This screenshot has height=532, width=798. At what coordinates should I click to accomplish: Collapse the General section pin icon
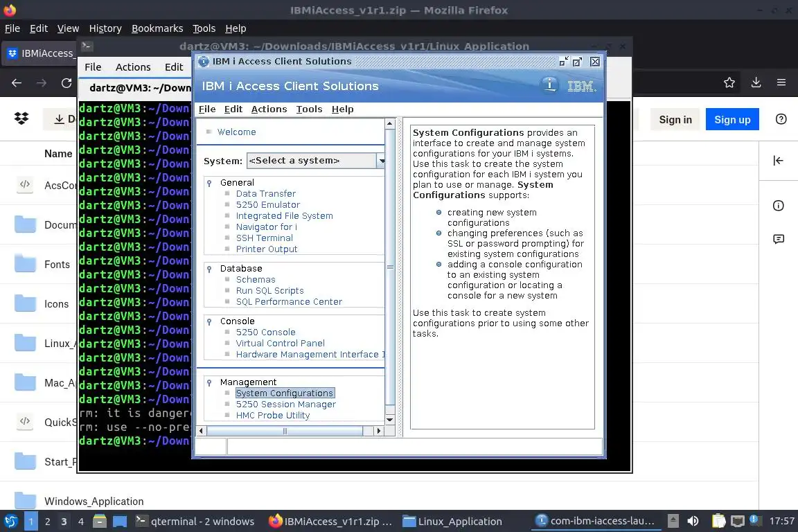209,183
